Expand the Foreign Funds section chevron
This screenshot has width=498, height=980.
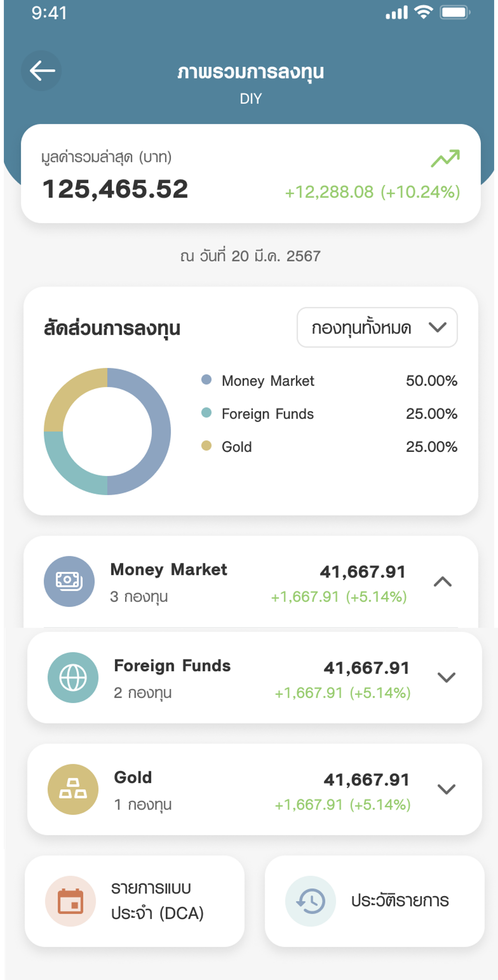pos(446,677)
